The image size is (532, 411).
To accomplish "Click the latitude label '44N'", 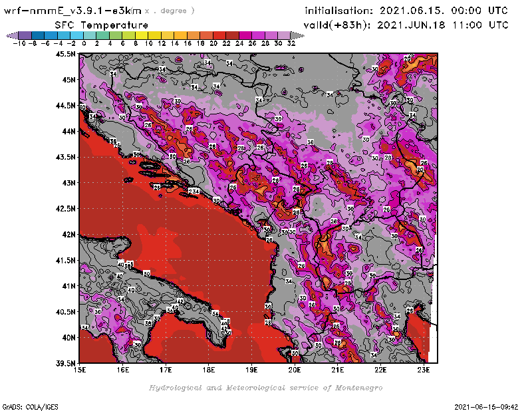I will click(68, 131).
